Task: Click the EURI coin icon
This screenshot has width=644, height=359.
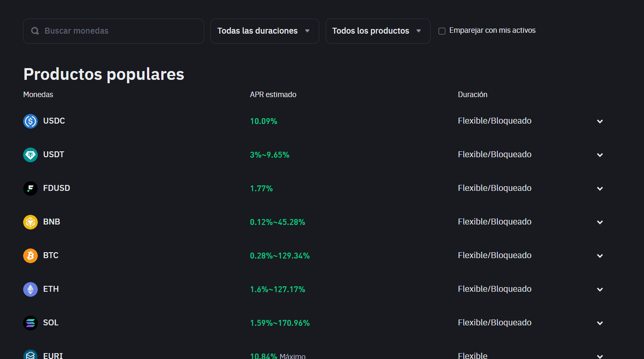Action: pyautogui.click(x=30, y=354)
